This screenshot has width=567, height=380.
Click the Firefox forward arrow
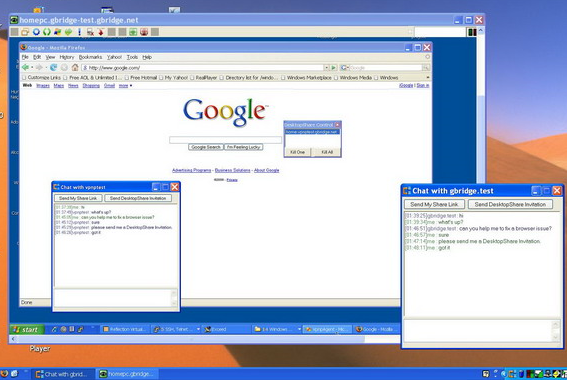click(39, 67)
